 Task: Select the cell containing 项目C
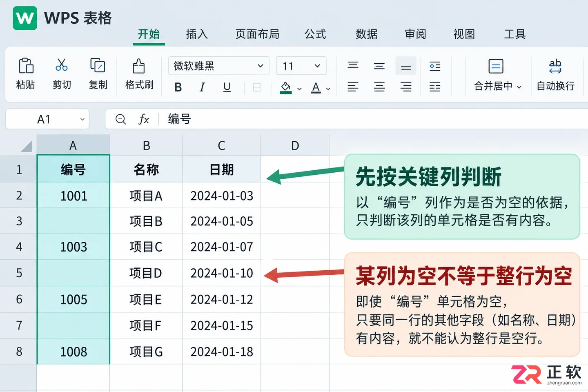point(146,247)
